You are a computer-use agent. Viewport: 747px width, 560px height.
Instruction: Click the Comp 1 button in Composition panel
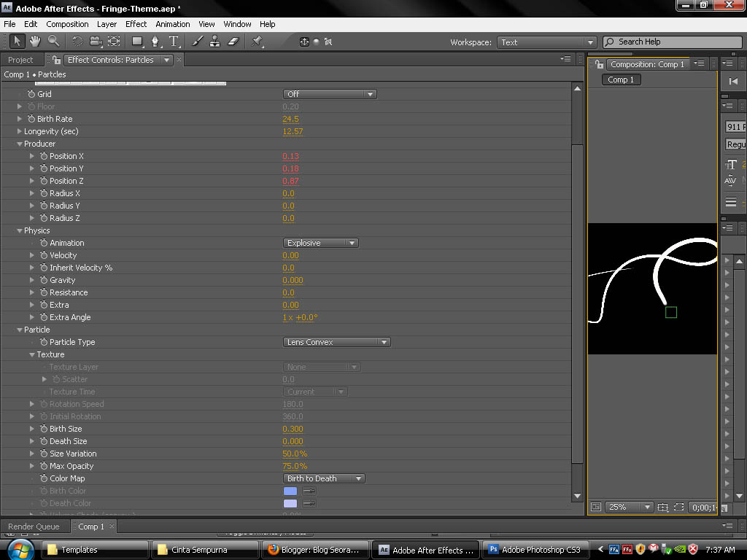pyautogui.click(x=622, y=79)
